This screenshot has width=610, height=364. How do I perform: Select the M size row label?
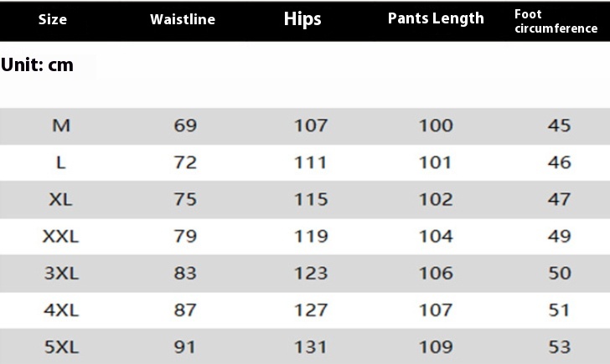(61, 126)
